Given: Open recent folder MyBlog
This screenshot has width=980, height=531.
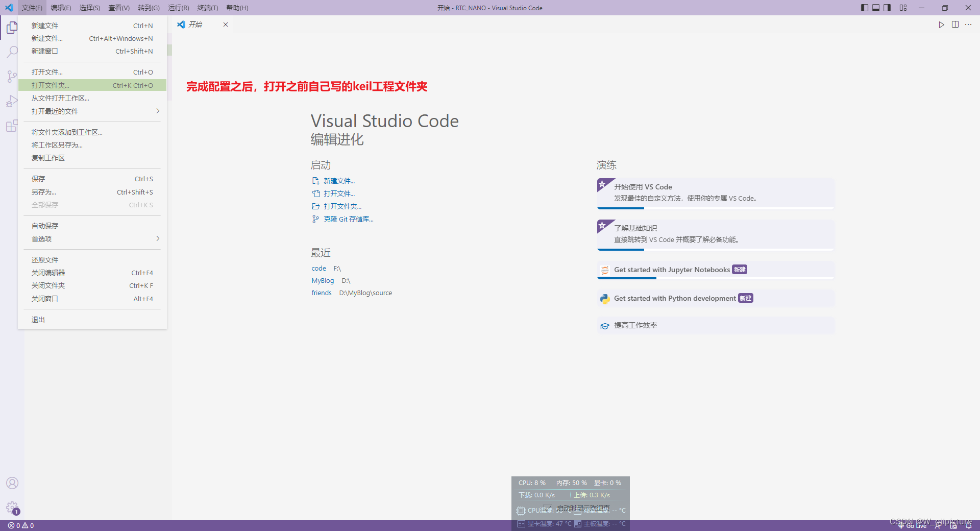Looking at the screenshot, I should pos(323,281).
